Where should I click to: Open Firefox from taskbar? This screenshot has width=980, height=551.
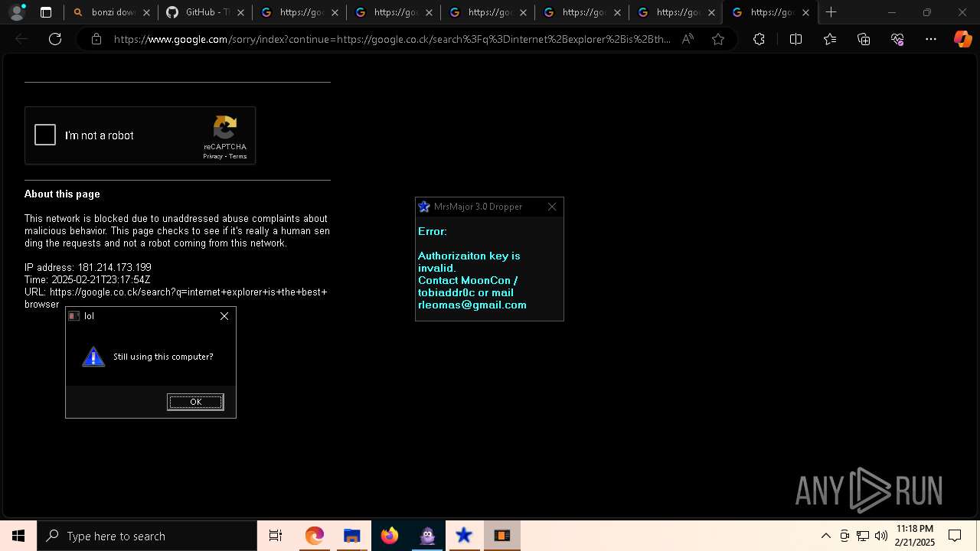click(x=390, y=536)
